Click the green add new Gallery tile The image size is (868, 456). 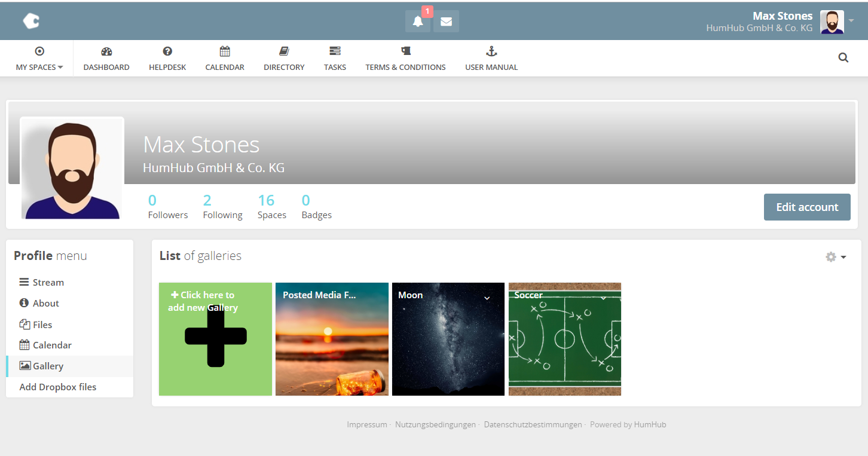point(215,339)
